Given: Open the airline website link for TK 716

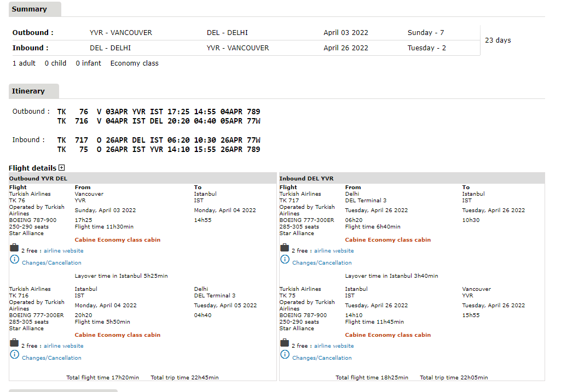Looking at the screenshot, I should (x=63, y=346).
